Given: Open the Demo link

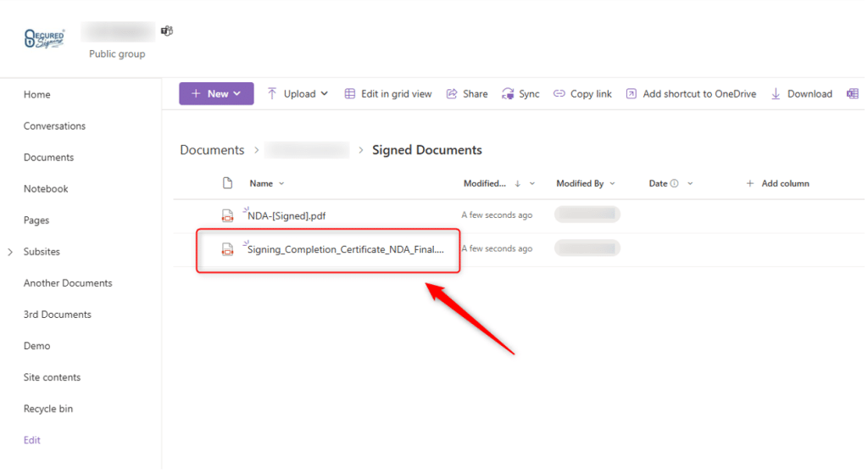Looking at the screenshot, I should pyautogui.click(x=37, y=346).
